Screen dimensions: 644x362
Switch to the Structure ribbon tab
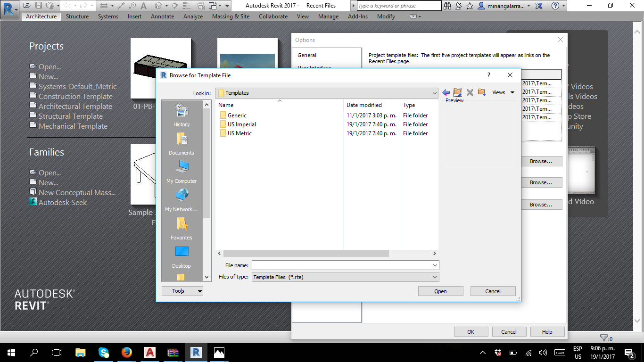point(77,16)
